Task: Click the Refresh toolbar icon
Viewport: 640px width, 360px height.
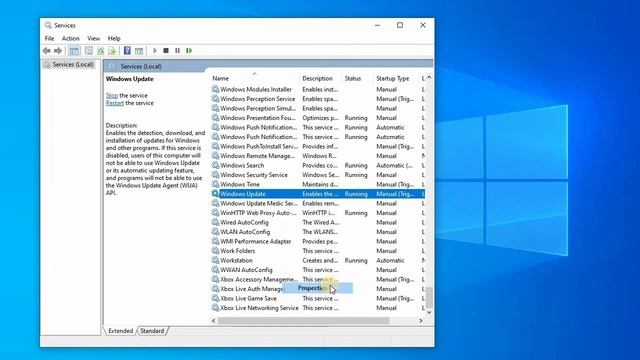Action: tap(100, 51)
